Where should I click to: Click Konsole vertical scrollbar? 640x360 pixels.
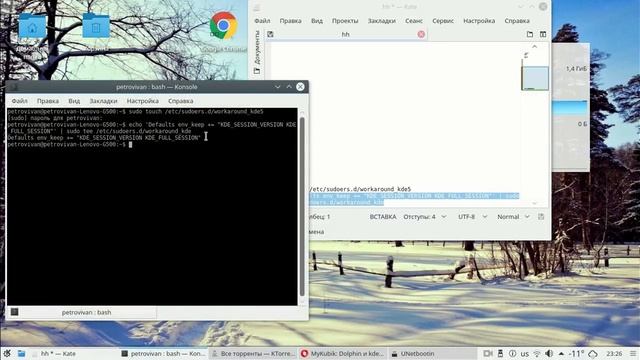pyautogui.click(x=302, y=206)
